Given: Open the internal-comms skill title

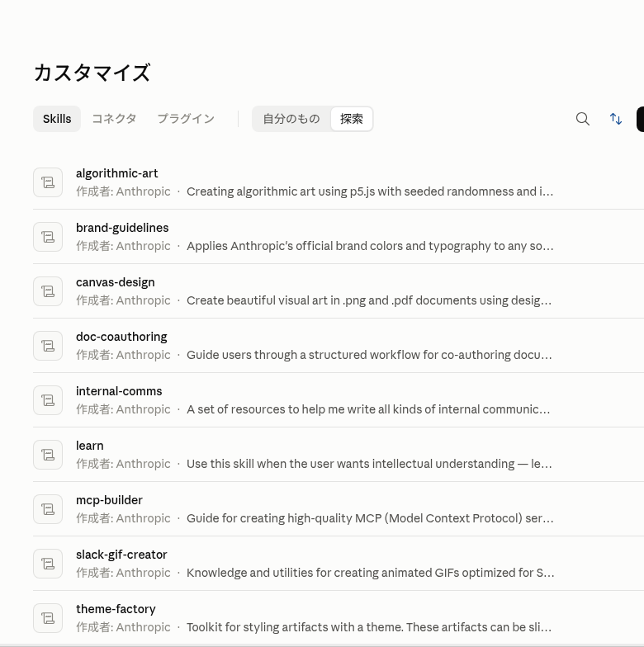Looking at the screenshot, I should [119, 391].
